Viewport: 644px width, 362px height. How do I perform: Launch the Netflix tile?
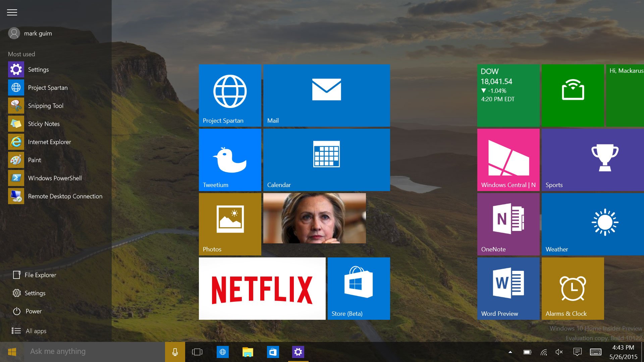tap(262, 289)
